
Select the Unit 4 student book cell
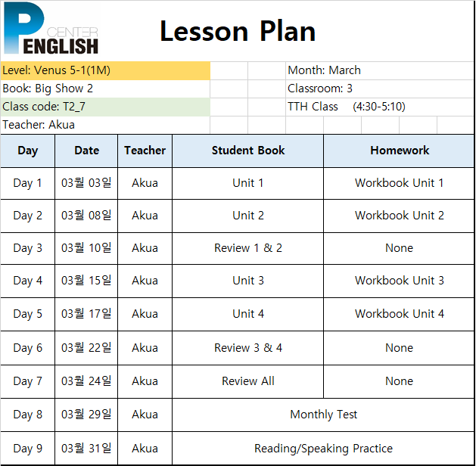[x=248, y=314]
